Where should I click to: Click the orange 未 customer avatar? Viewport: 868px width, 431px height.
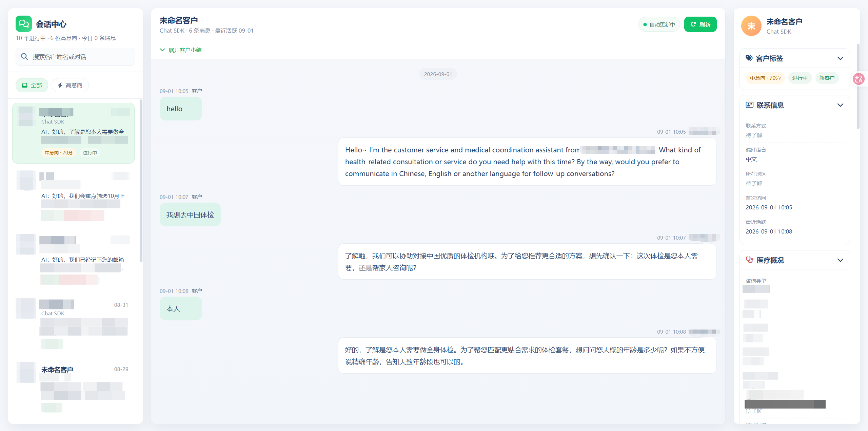[751, 26]
